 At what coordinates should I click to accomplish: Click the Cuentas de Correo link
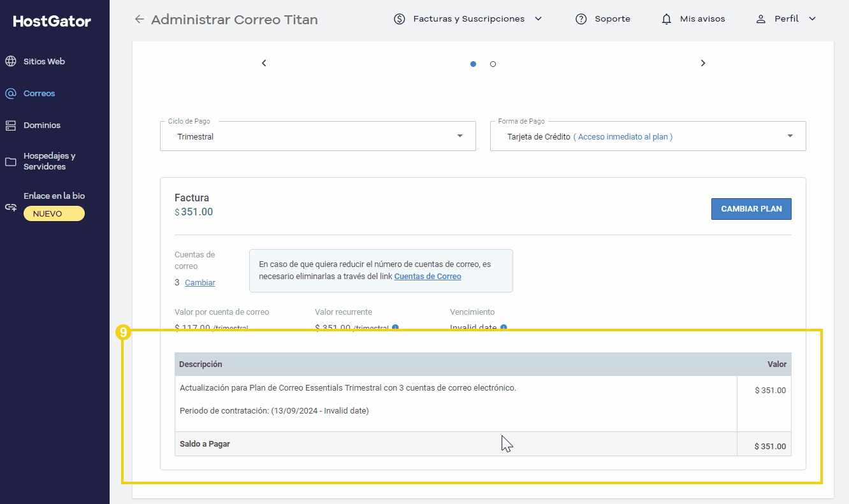[428, 277]
